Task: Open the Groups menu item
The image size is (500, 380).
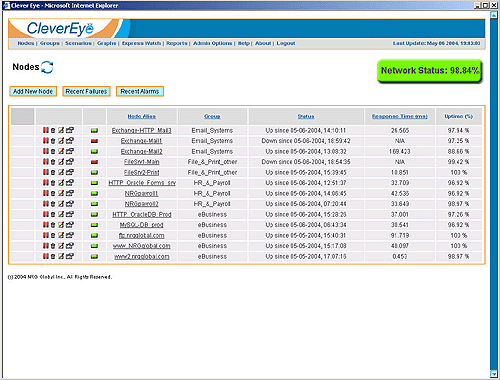Action: point(50,43)
